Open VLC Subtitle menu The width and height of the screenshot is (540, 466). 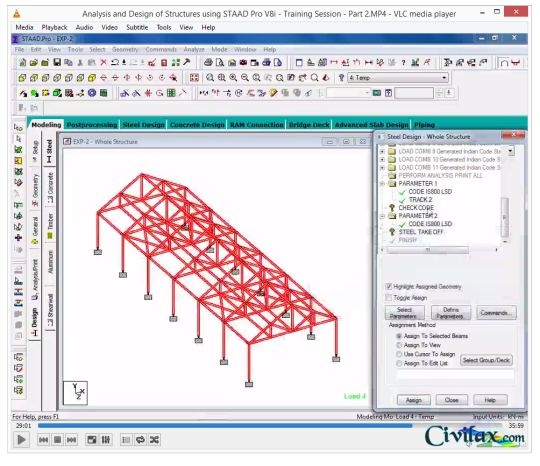(x=137, y=28)
